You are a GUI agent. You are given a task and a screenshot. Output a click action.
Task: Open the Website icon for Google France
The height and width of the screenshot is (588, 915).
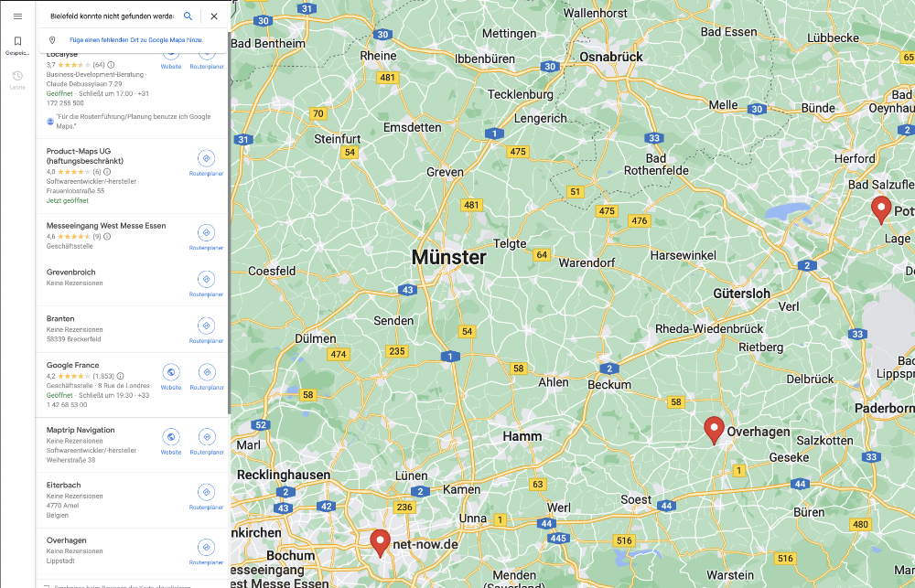(171, 377)
